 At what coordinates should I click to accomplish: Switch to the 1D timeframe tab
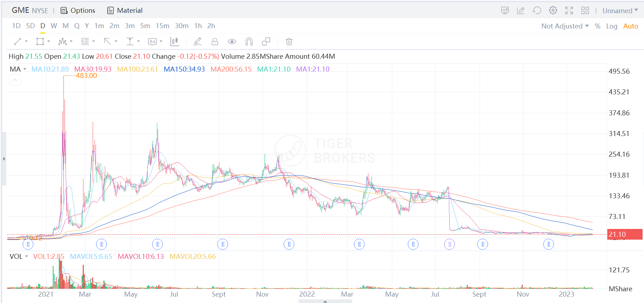tap(16, 26)
